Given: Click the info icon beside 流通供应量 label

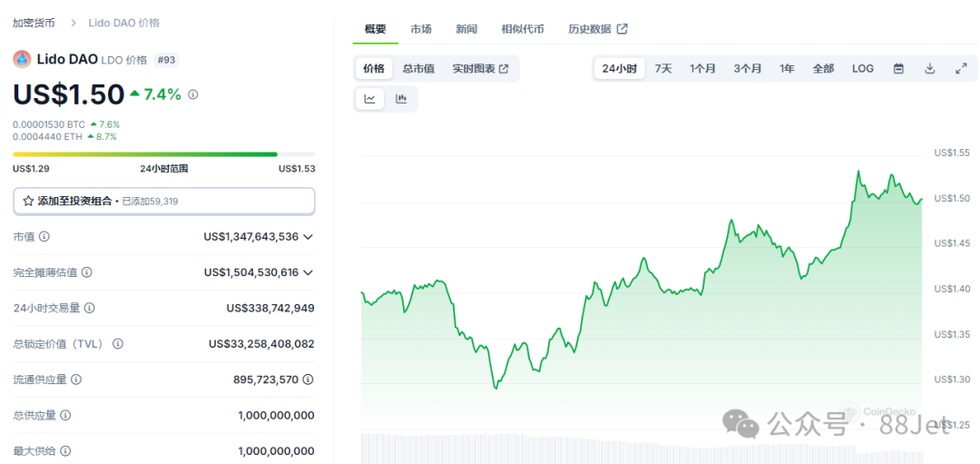Looking at the screenshot, I should (76, 380).
